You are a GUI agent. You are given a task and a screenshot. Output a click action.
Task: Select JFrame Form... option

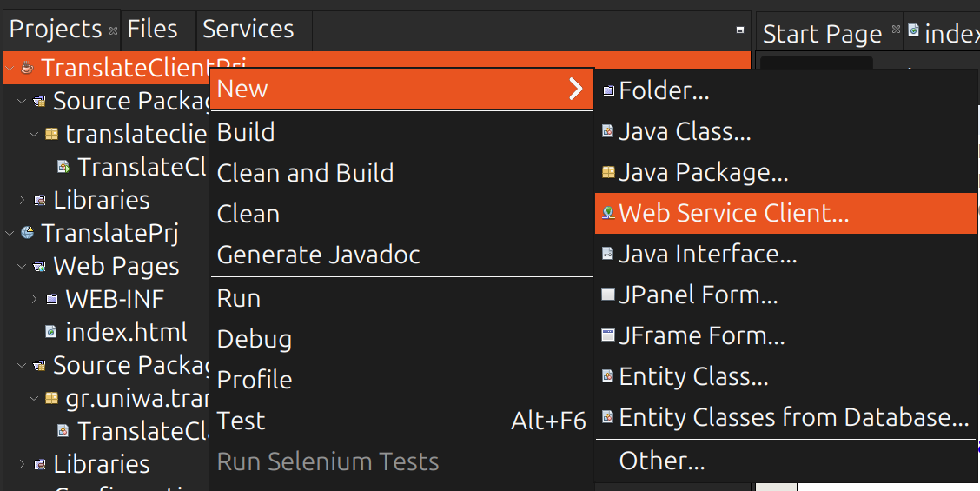tap(785, 336)
